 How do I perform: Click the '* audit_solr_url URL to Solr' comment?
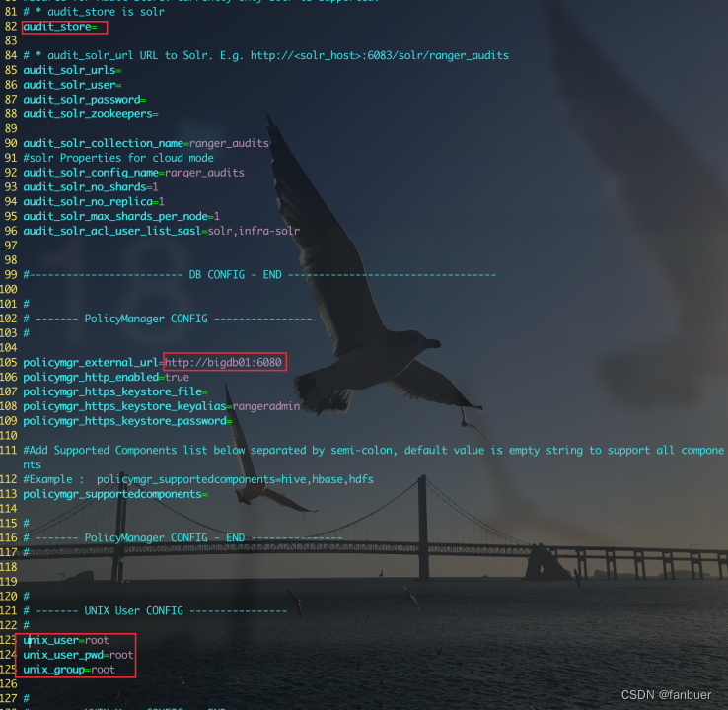click(x=266, y=56)
